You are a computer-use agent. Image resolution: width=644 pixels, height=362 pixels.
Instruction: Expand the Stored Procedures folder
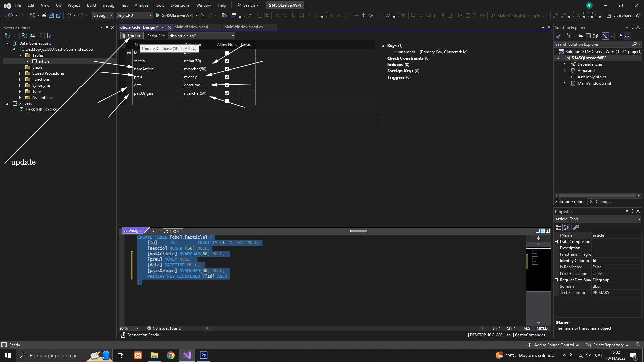20,73
